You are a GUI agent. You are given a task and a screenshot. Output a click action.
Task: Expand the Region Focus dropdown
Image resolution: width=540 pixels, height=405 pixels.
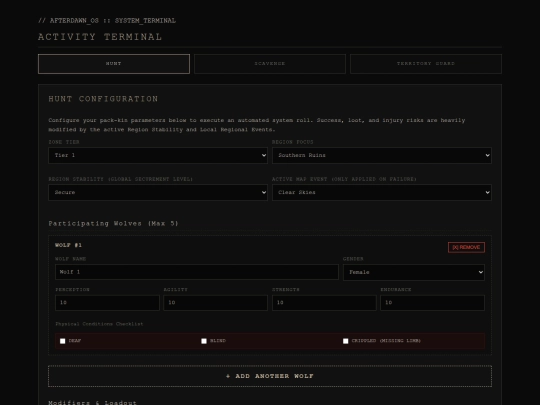[382, 155]
